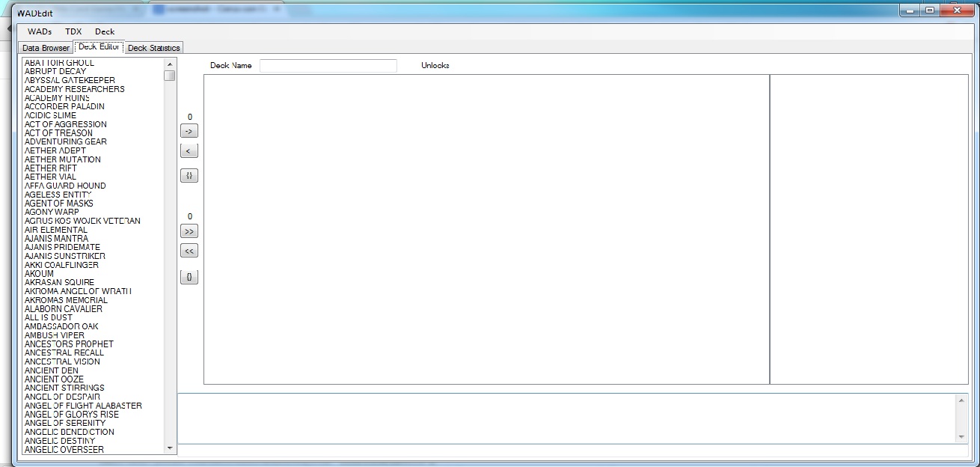Click the single left arrow '<' button
Viewport: 980px width, 467px height.
[x=189, y=151]
